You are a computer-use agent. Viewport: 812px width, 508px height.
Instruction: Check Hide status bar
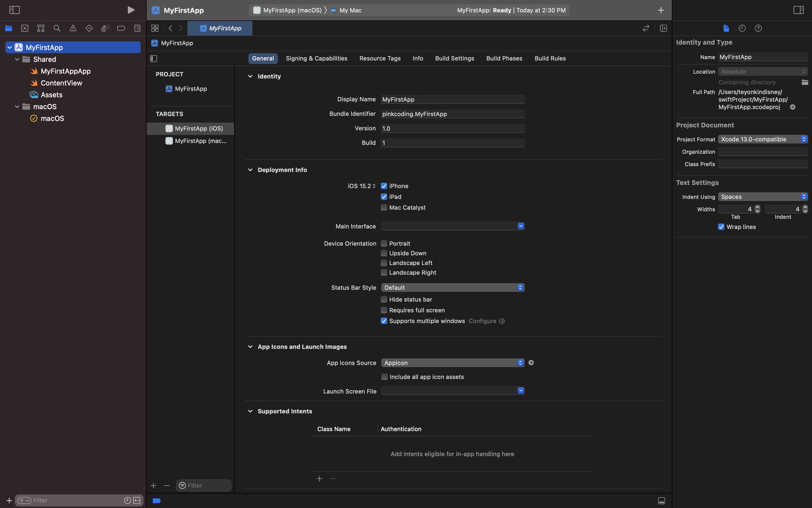click(x=384, y=299)
